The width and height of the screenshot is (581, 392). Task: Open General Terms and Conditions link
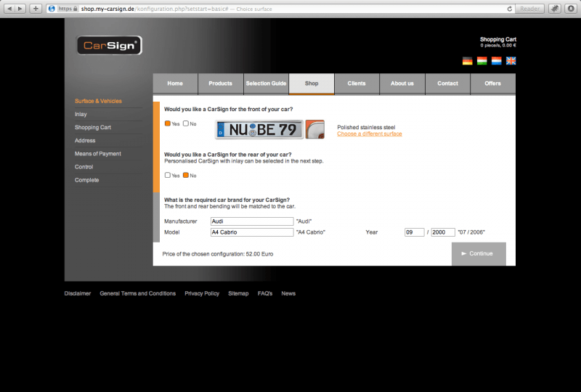point(137,293)
